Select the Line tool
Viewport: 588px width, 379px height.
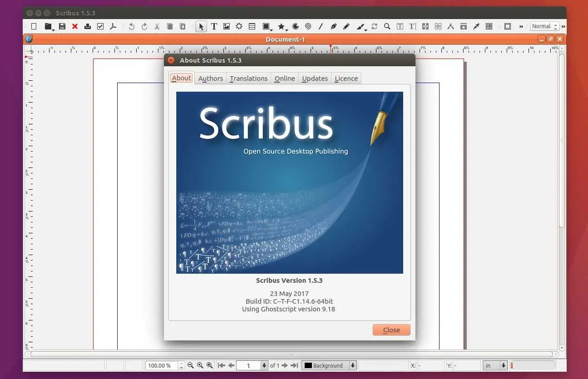[x=321, y=27]
